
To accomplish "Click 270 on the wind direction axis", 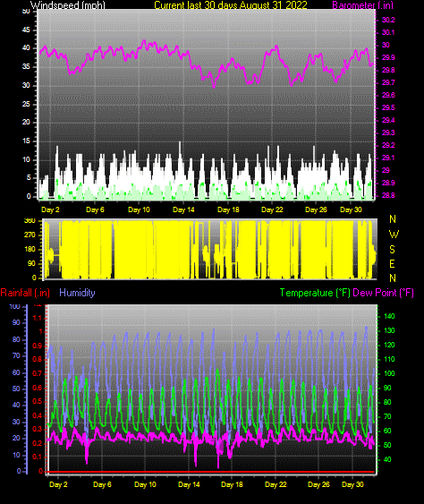I will (30, 235).
